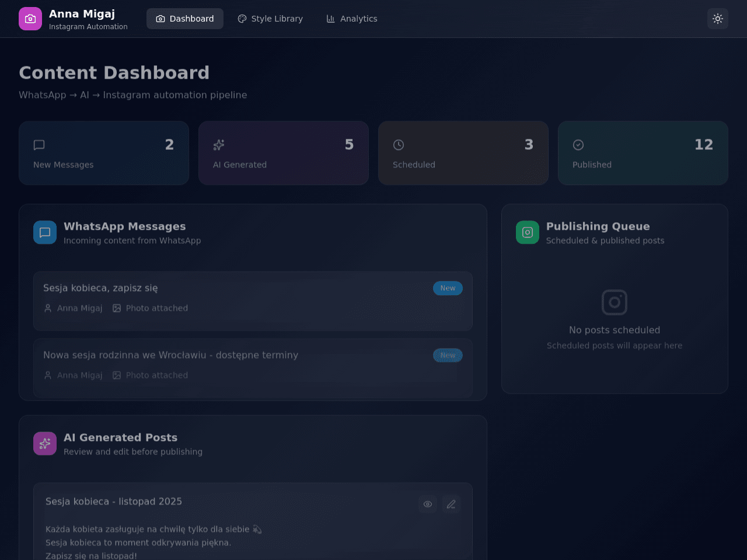Viewport: 747px width, 560px height.
Task: Click 'Scheduled & published posts' subtitle
Action: coord(605,240)
